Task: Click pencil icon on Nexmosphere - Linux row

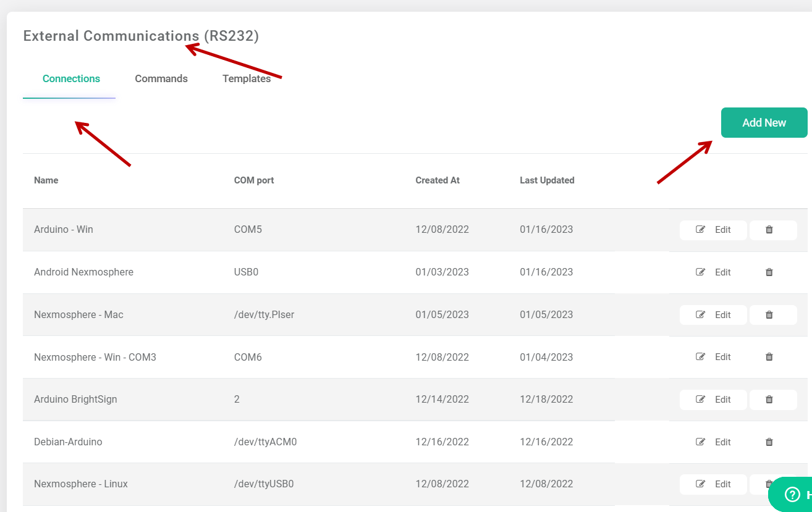Action: 701,484
